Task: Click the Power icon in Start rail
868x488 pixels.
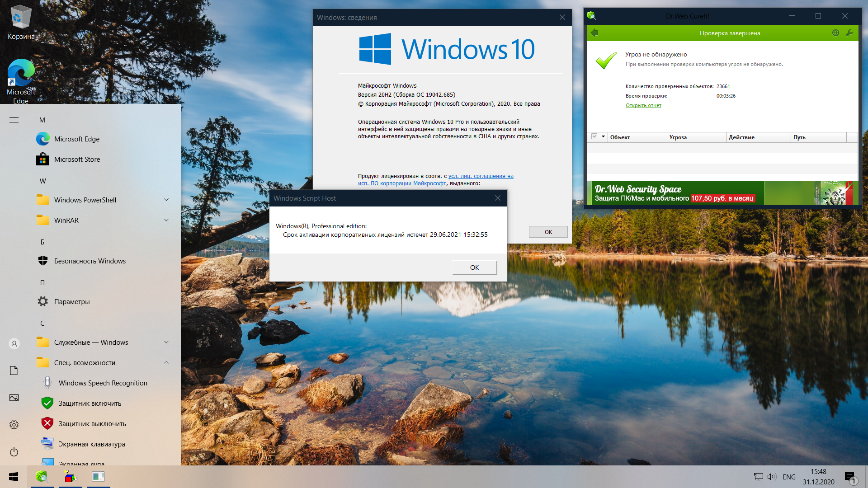Action: click(14, 452)
